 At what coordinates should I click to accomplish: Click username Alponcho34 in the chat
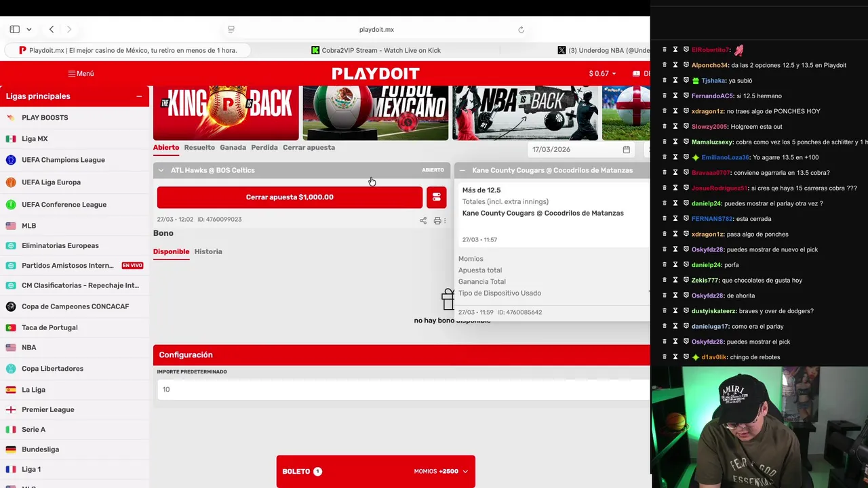(709, 65)
